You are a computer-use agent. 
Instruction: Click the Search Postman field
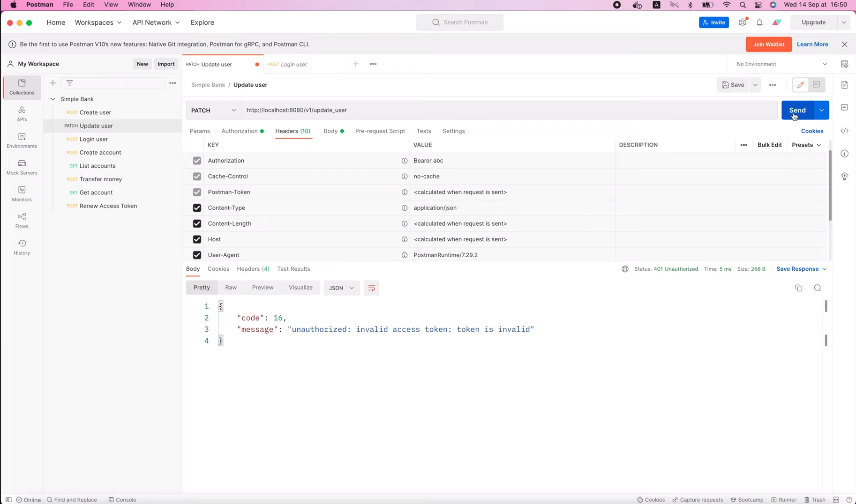(460, 22)
